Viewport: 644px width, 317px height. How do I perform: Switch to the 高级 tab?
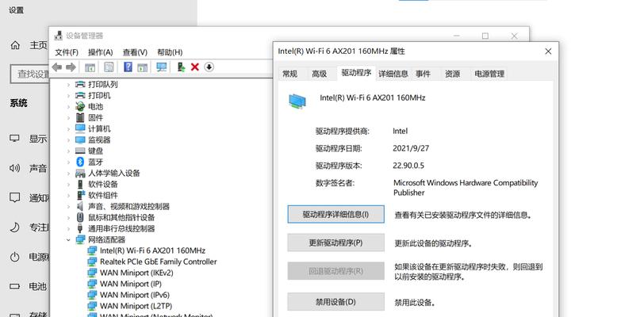319,74
